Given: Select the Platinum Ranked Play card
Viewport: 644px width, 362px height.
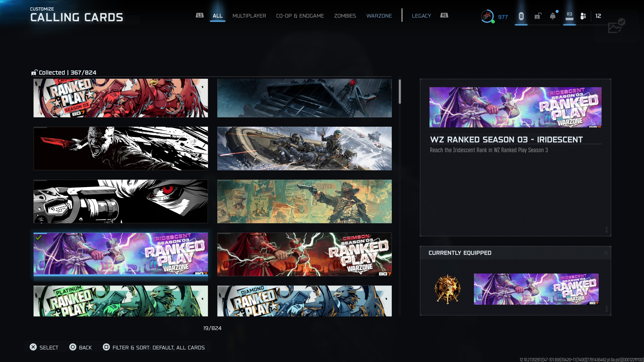Looking at the screenshot, I should tap(121, 301).
